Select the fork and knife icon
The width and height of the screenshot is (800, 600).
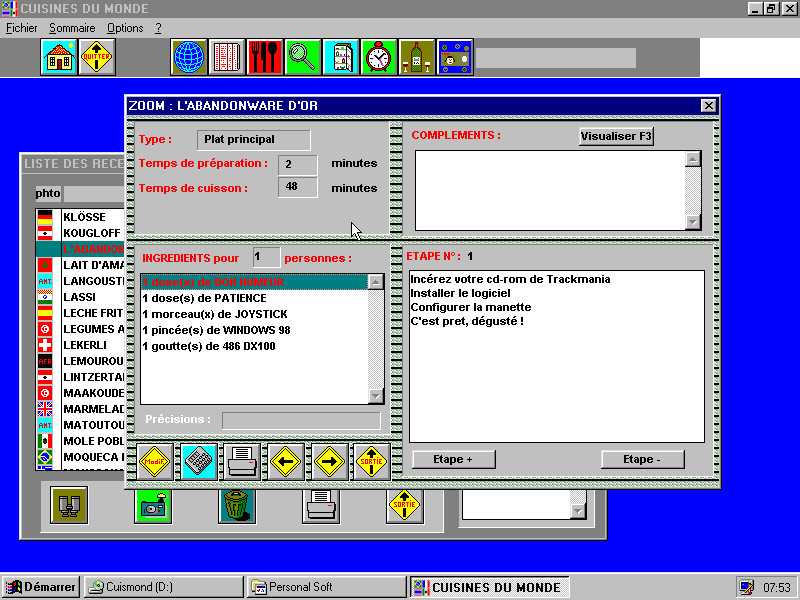[x=265, y=57]
